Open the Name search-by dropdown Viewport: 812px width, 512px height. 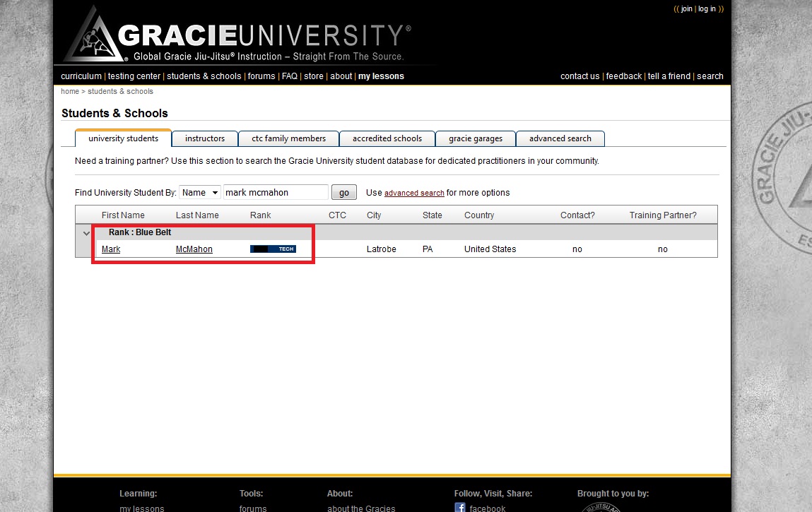tap(200, 193)
